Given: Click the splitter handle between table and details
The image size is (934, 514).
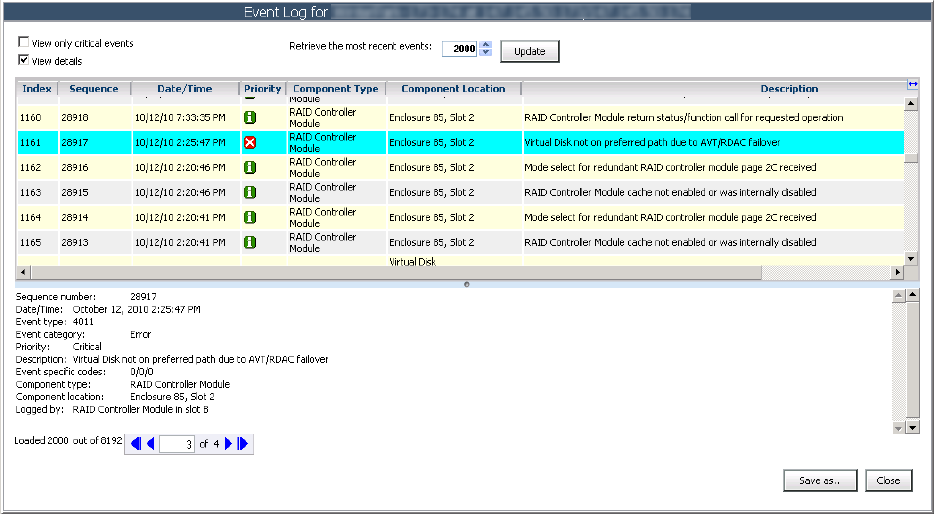Looking at the screenshot, I should tap(467, 285).
